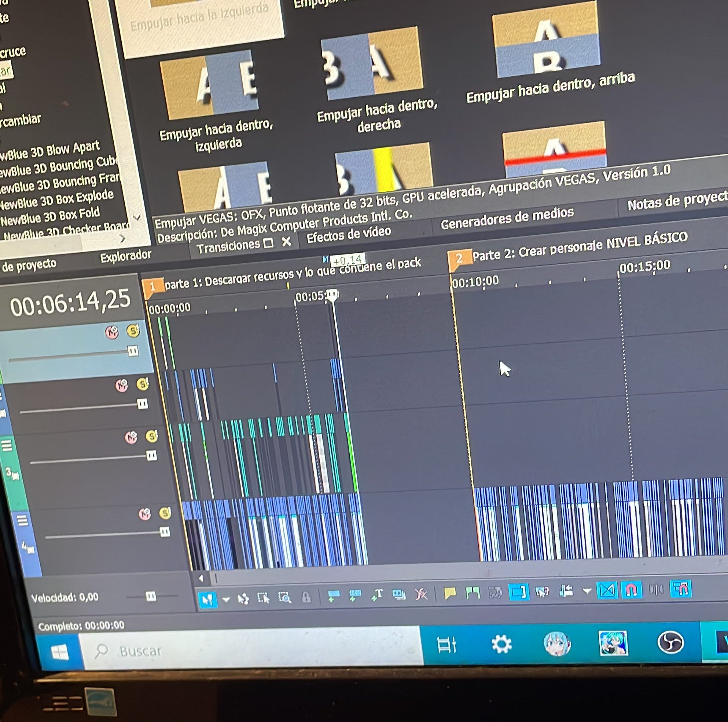Viewport: 728px width, 722px height.
Task: Click the add text media icon (T with plus)
Action: pos(376,595)
